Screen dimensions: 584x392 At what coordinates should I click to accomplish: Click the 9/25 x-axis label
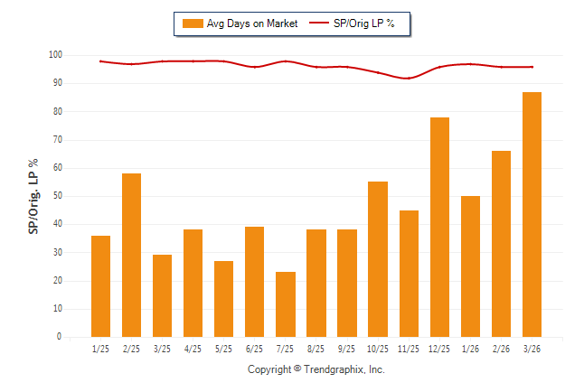pyautogui.click(x=347, y=349)
